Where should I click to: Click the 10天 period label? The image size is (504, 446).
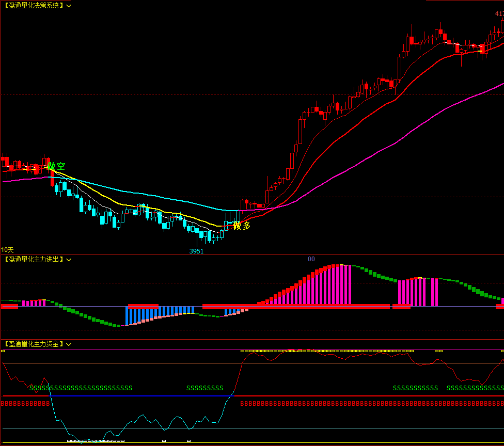pos(7,250)
